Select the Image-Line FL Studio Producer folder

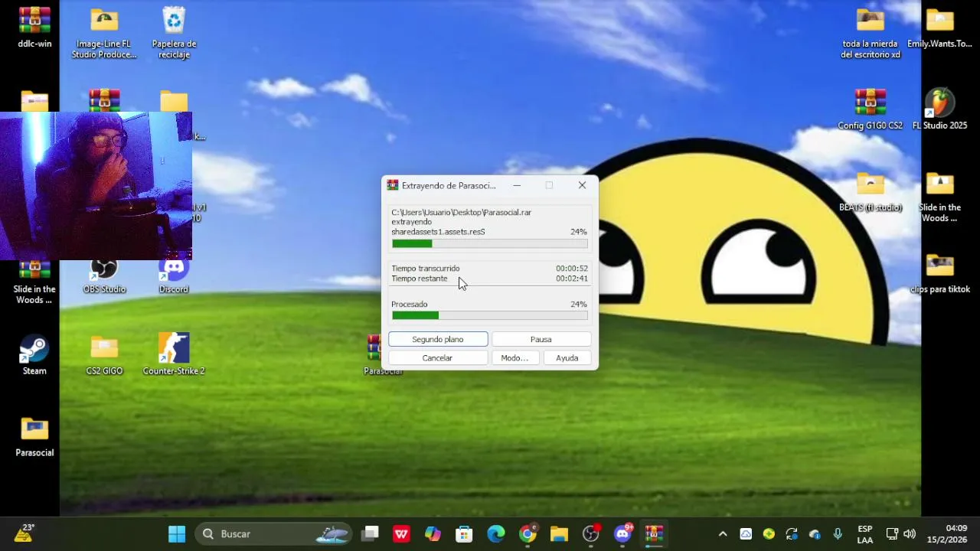[x=104, y=33]
